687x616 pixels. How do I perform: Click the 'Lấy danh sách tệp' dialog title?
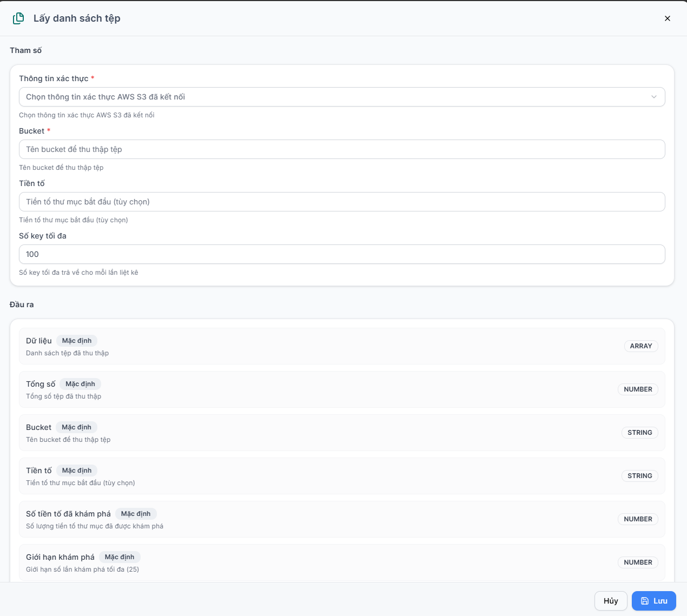77,18
